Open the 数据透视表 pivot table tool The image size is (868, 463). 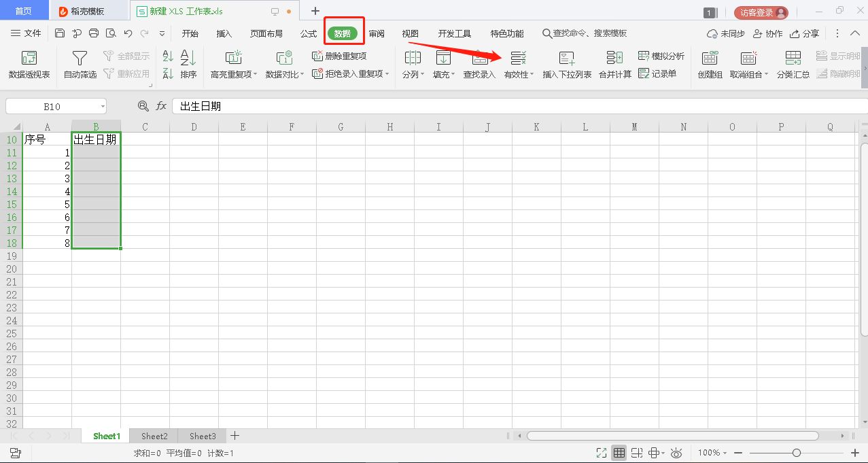(29, 65)
